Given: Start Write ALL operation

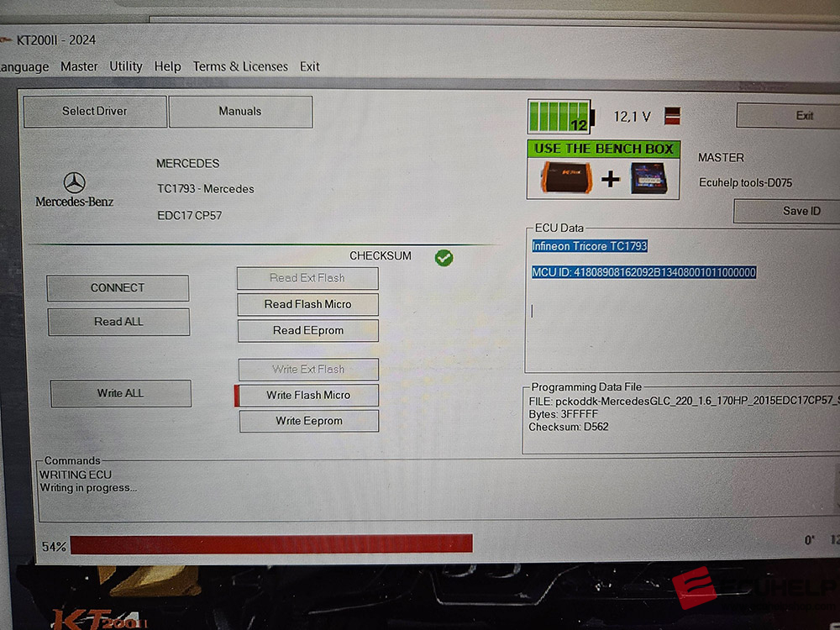Looking at the screenshot, I should point(120,393).
